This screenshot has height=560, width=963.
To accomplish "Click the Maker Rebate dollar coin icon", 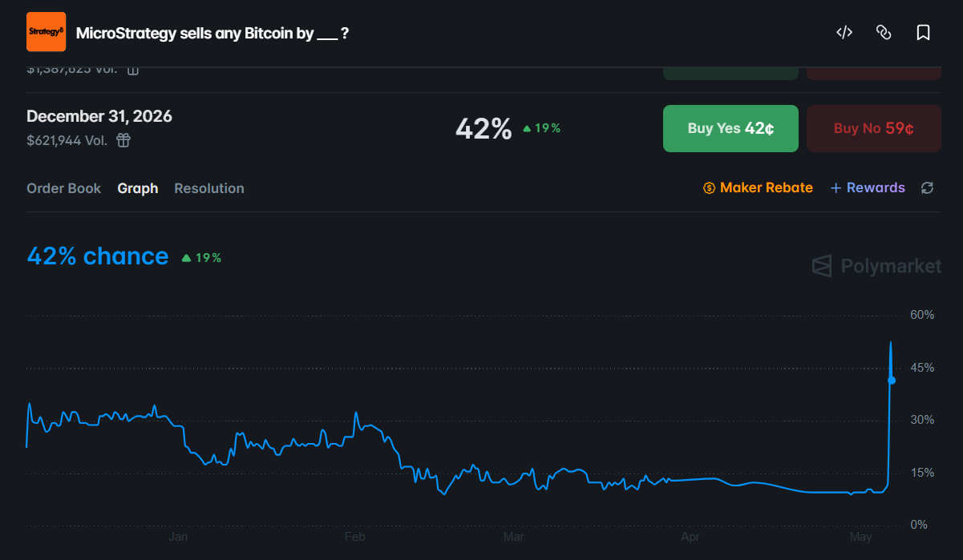I will click(709, 188).
